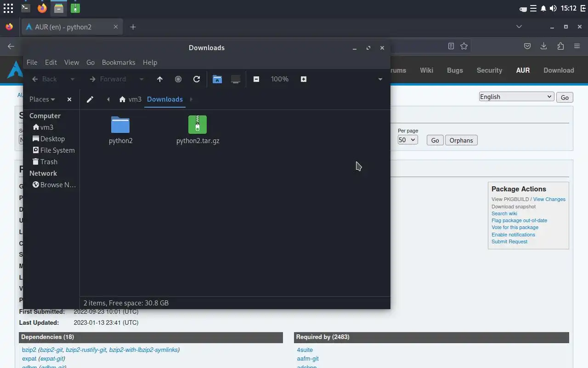
Task: Switch to AUR python2 browser tab
Action: click(x=63, y=27)
